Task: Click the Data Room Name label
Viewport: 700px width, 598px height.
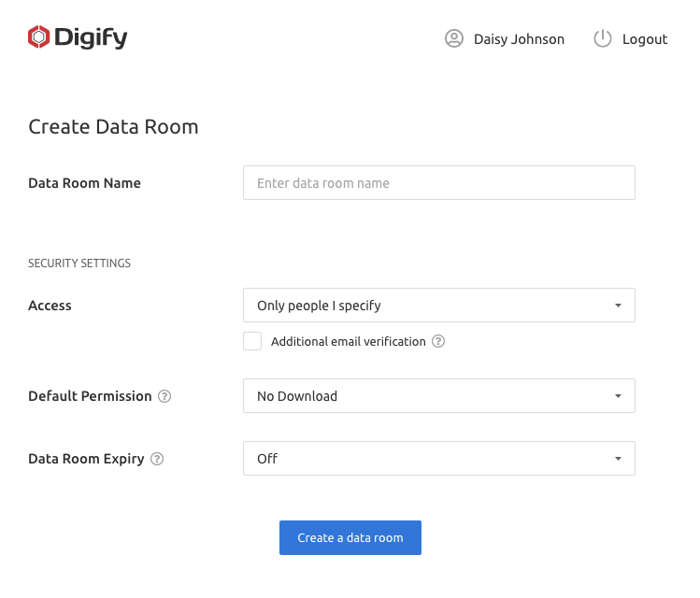Action: coord(84,183)
